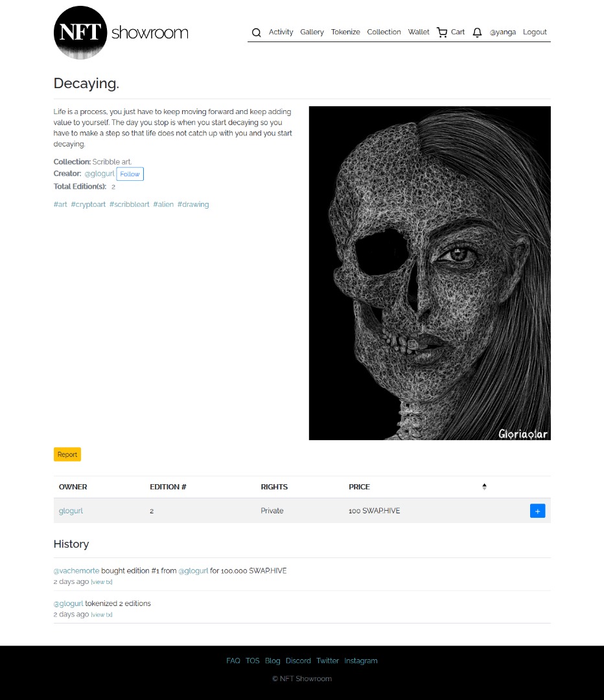Open the notifications bell icon
The width and height of the screenshot is (604, 700).
tap(477, 32)
